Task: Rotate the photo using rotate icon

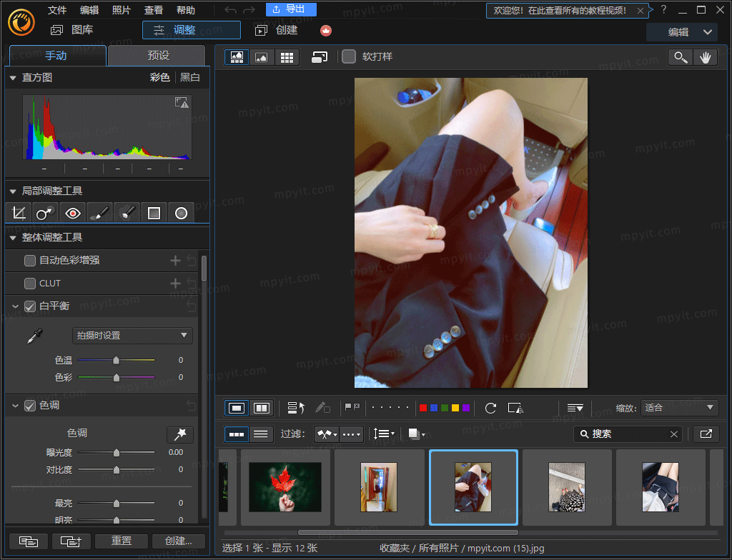Action: pos(490,409)
